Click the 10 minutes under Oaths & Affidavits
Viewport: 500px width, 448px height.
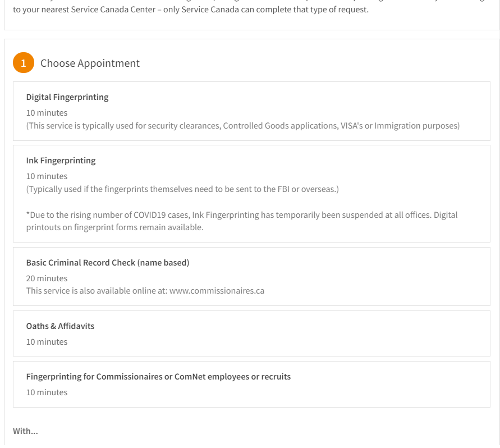[47, 342]
